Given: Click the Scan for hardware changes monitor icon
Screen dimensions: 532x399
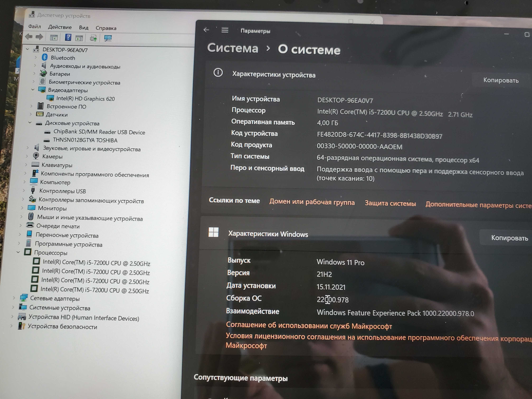Looking at the screenshot, I should pyautogui.click(x=108, y=38).
